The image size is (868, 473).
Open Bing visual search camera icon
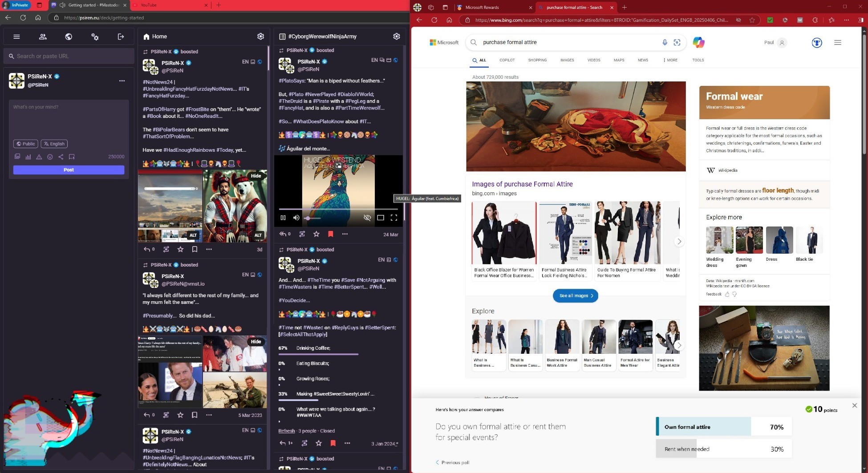[677, 42]
